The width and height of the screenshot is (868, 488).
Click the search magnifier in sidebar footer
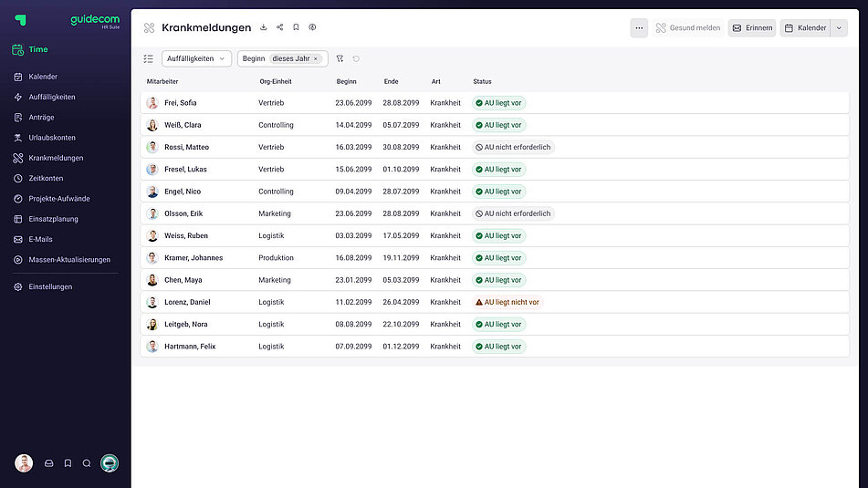click(87, 463)
